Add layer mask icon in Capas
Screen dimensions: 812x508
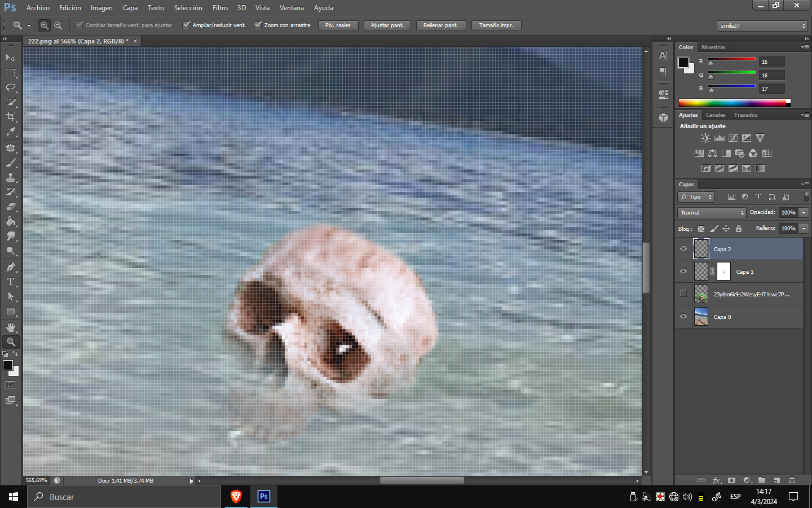click(x=731, y=480)
